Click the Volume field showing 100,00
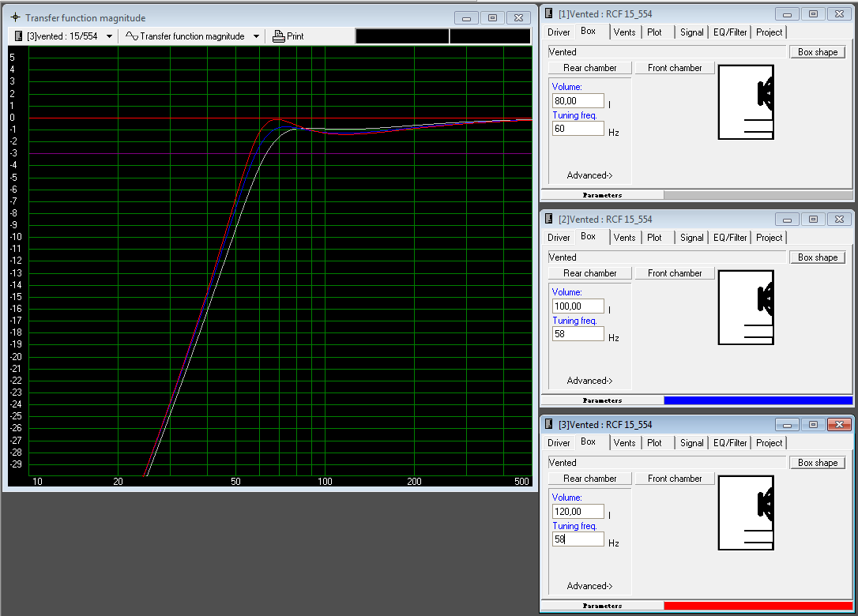 pos(578,306)
